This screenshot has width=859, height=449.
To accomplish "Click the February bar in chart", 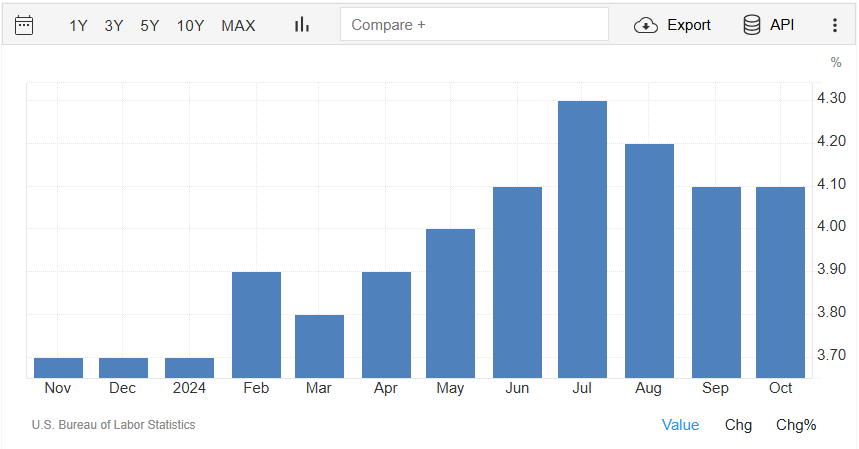I will pyautogui.click(x=256, y=325).
